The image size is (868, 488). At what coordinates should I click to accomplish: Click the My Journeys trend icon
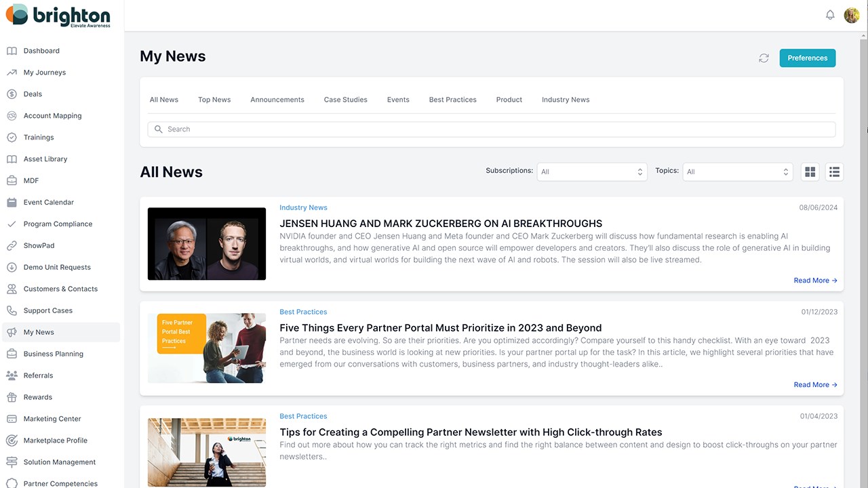(12, 73)
